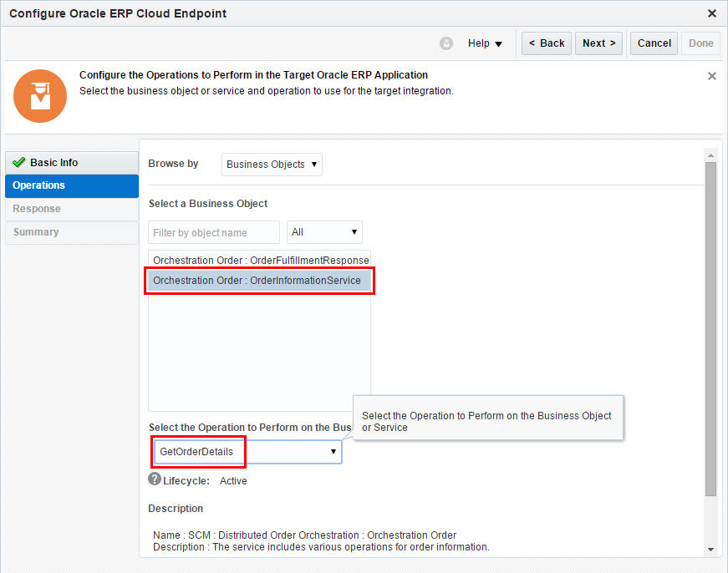The image size is (728, 573).
Task: Close the Configure Oracle ERP Cloud Endpoint dialog
Action: coord(712,13)
